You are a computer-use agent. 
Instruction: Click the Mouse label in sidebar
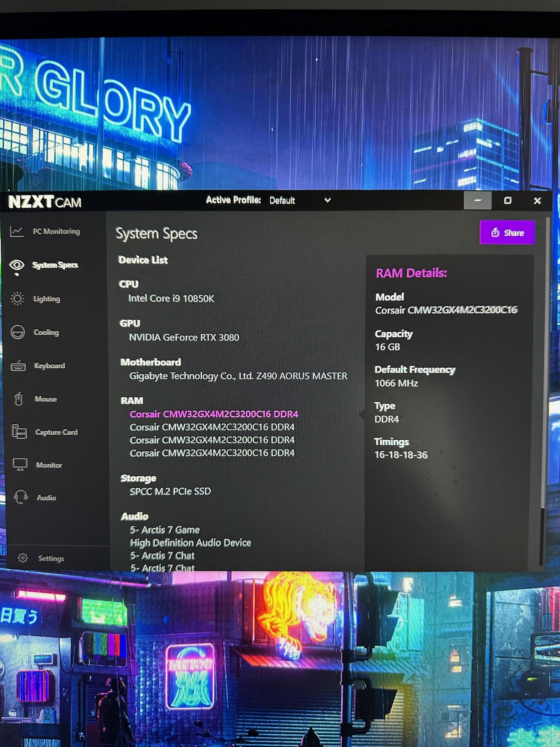46,399
